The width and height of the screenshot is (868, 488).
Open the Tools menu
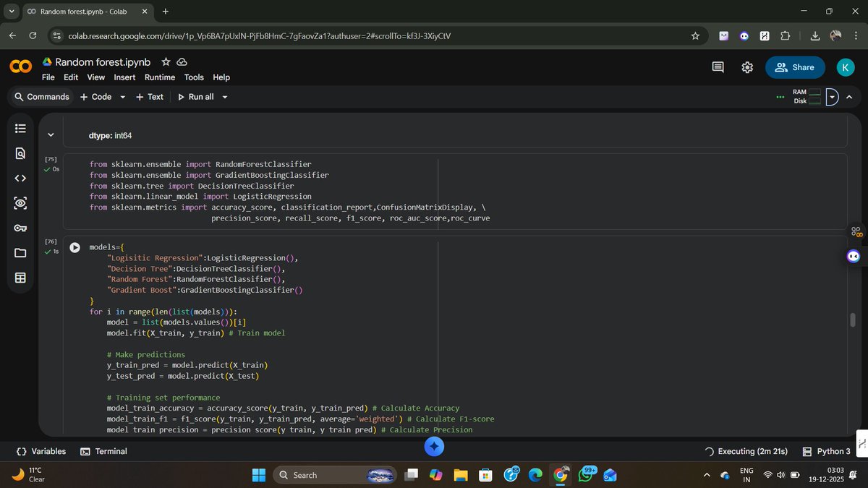coord(194,77)
